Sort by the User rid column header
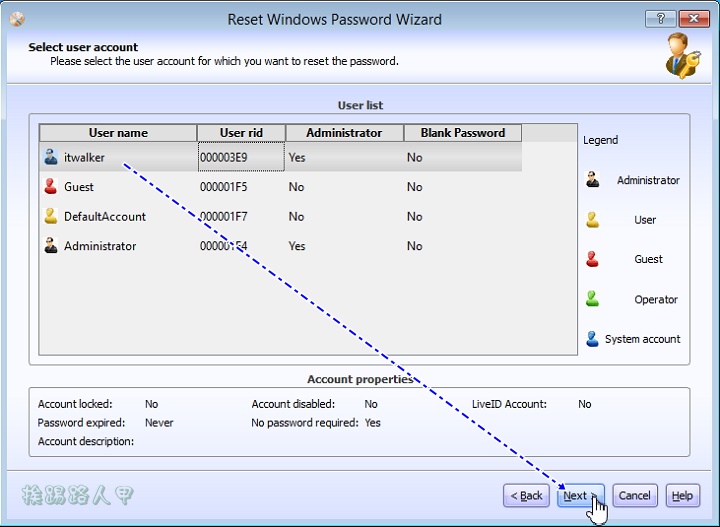The width and height of the screenshot is (720, 527). (x=241, y=133)
